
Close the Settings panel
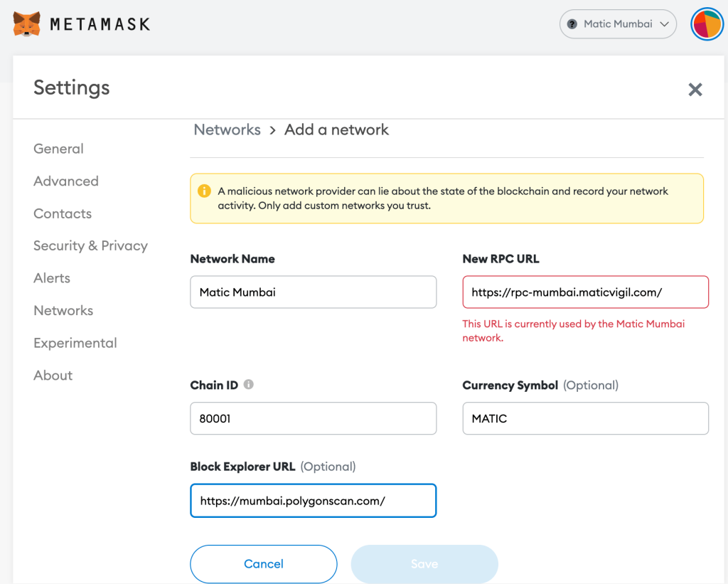(x=695, y=89)
